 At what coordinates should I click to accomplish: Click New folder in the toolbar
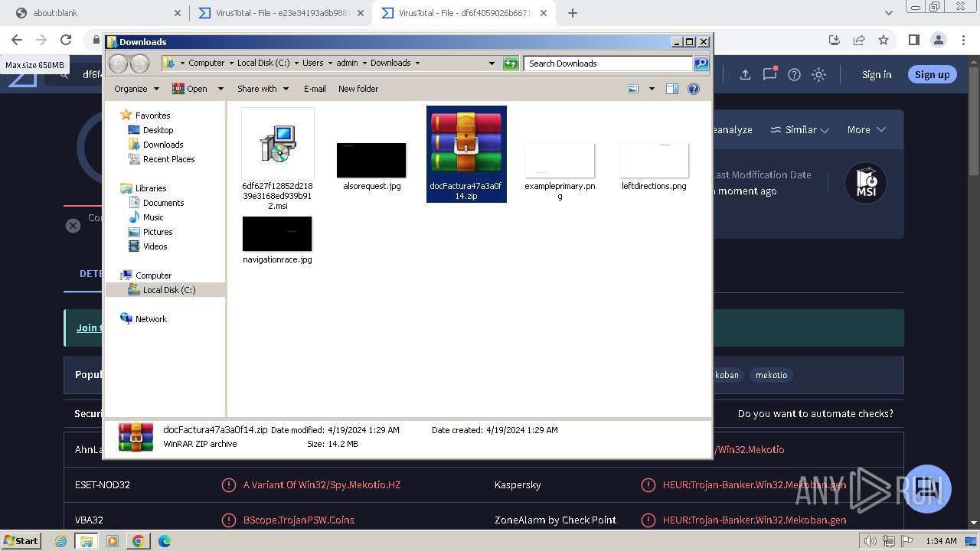point(358,89)
